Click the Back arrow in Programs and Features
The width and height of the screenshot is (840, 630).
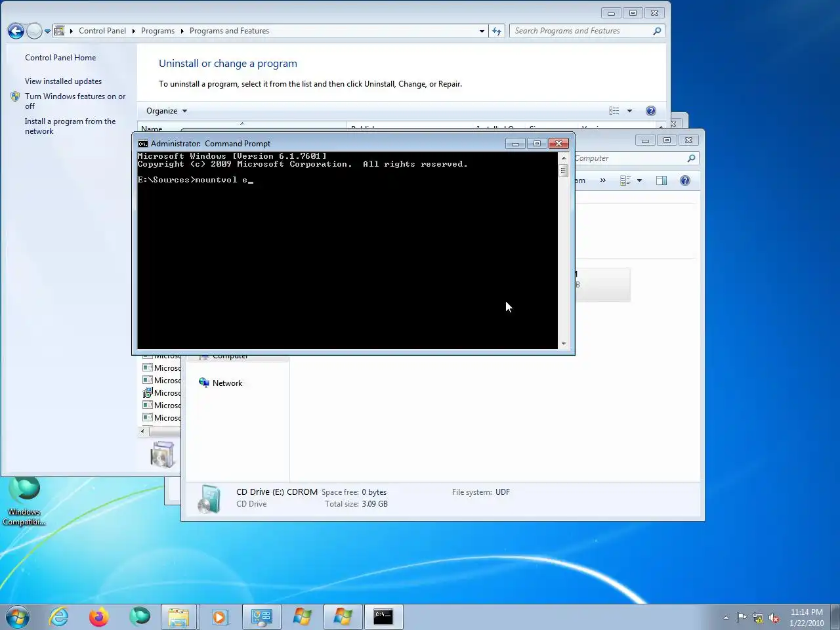pyautogui.click(x=16, y=31)
